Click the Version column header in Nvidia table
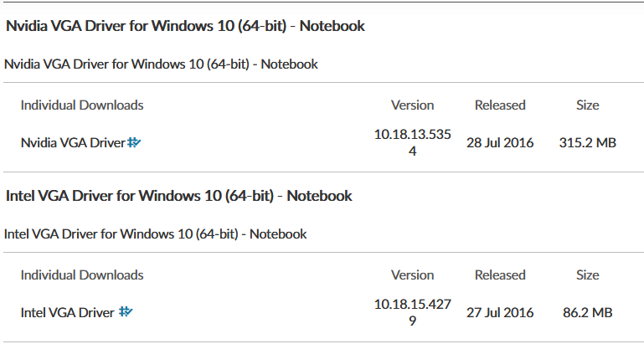The width and height of the screenshot is (644, 344). point(412,105)
